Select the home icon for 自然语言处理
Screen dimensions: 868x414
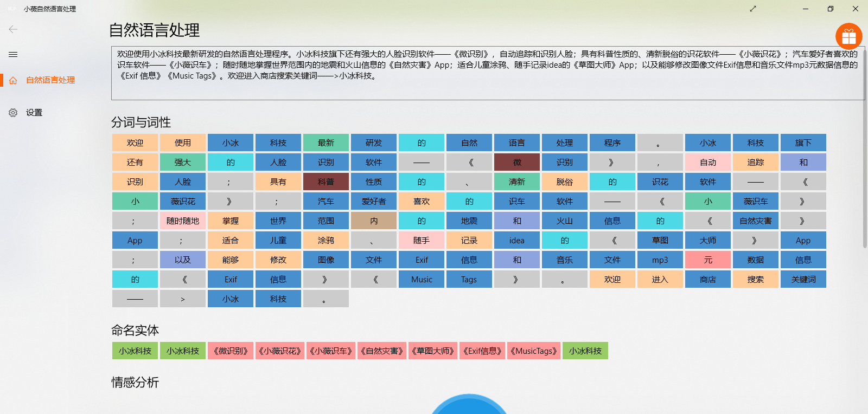13,80
